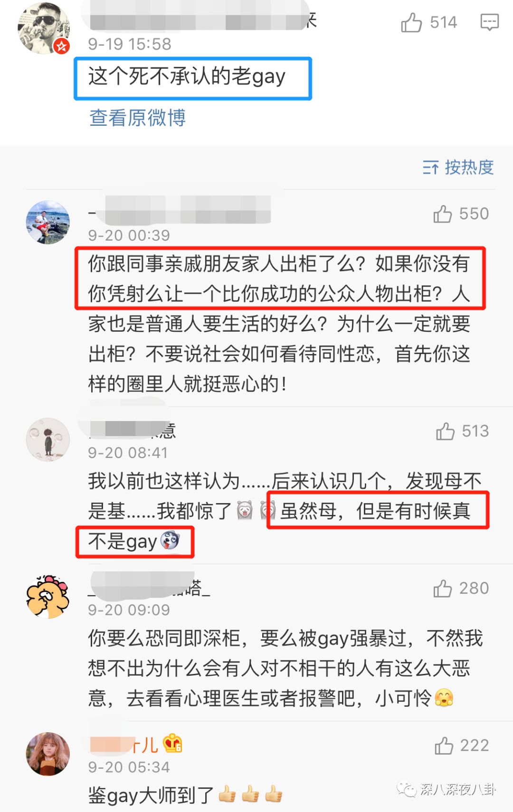Open the red-haired girl avatar profile
This screenshot has width=513, height=812.
tap(48, 754)
